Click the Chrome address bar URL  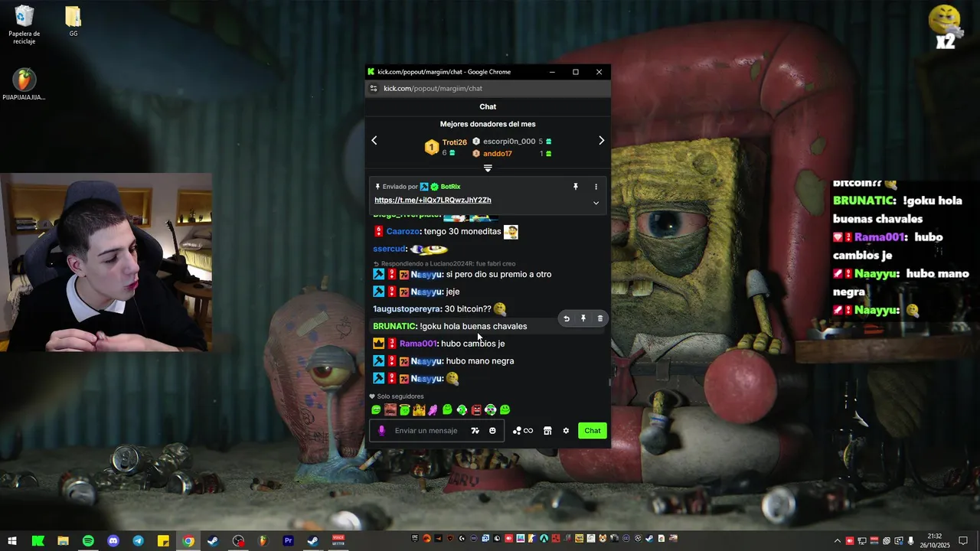(433, 89)
